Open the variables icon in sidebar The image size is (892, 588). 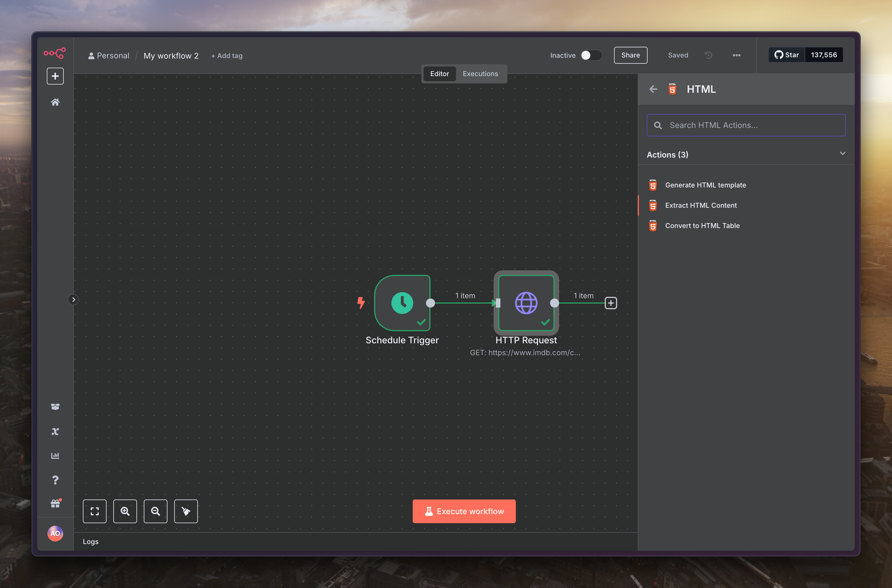[55, 432]
